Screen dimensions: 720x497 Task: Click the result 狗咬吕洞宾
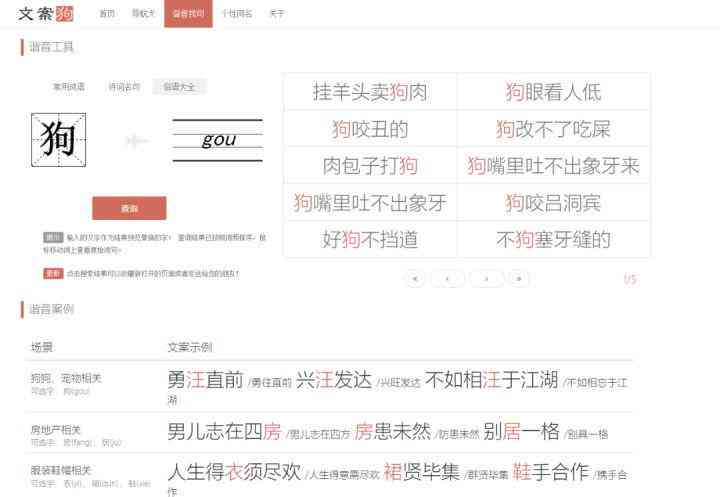tap(553, 203)
